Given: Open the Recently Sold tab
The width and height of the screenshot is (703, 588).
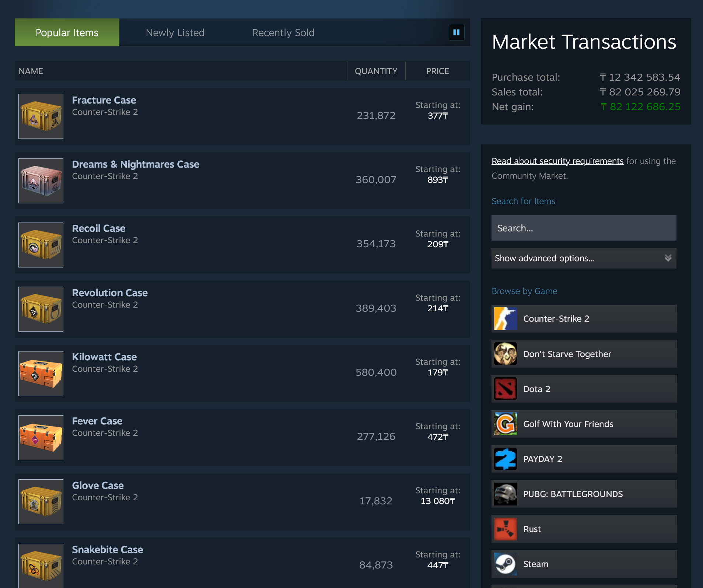Looking at the screenshot, I should (x=283, y=32).
